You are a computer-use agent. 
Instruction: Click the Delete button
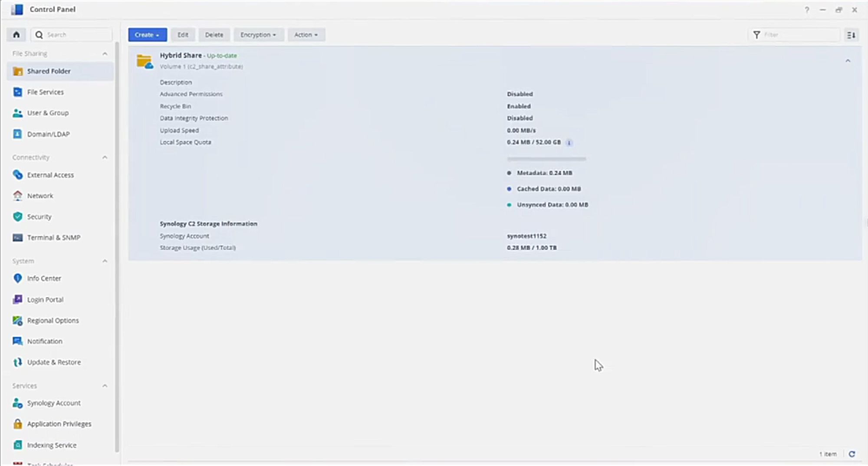click(214, 35)
